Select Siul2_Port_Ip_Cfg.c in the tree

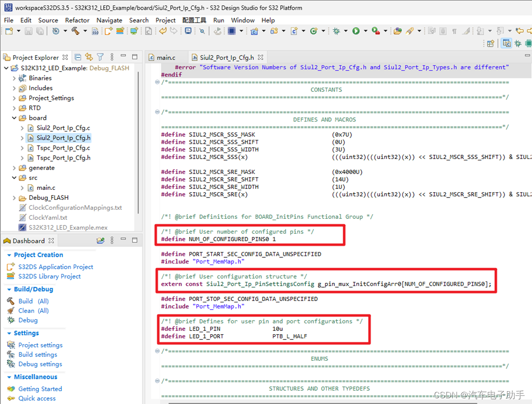click(63, 128)
